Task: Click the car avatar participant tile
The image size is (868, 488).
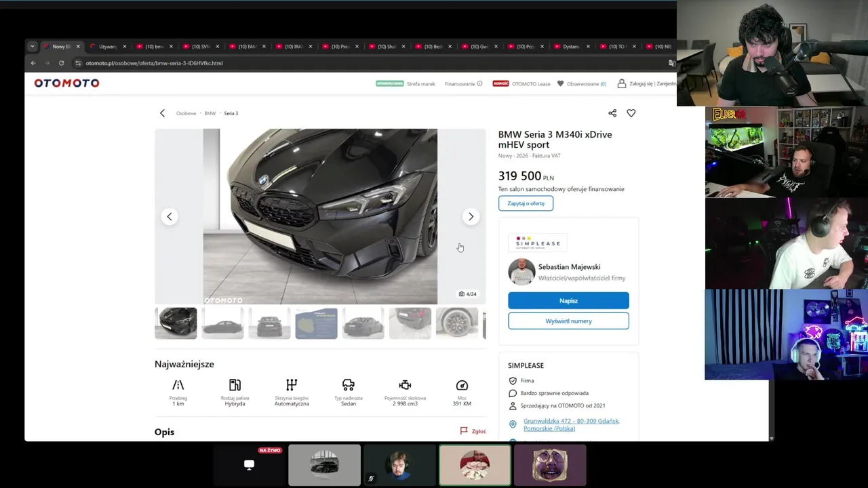Action: [x=324, y=465]
